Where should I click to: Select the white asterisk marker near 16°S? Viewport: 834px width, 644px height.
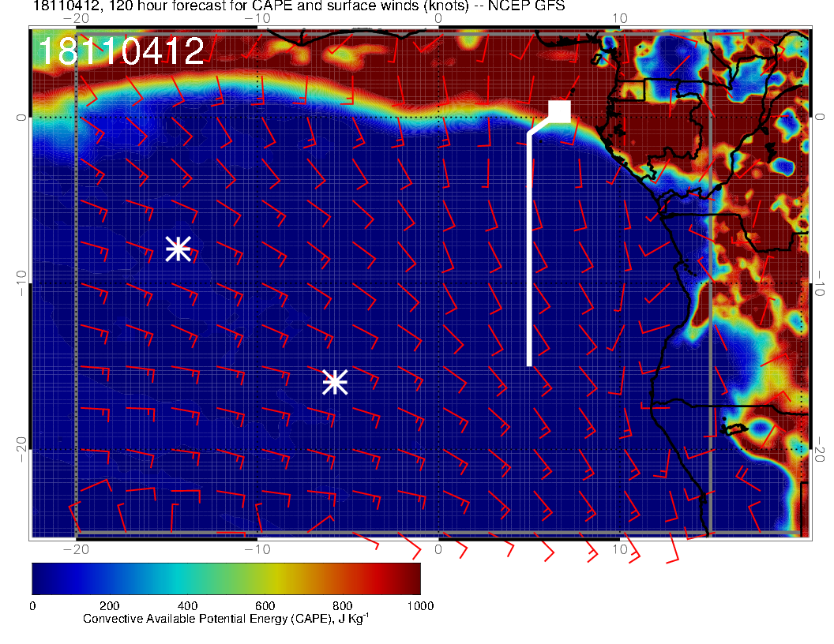point(335,382)
